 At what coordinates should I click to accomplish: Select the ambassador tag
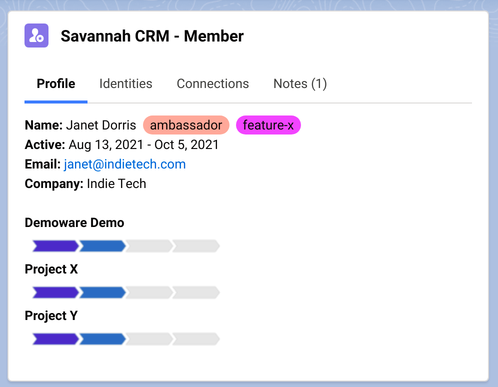point(186,125)
